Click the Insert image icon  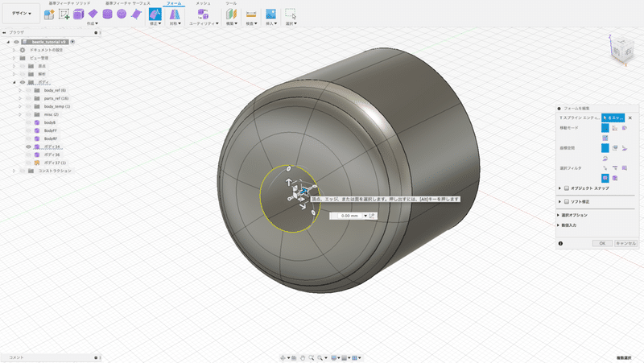click(270, 14)
